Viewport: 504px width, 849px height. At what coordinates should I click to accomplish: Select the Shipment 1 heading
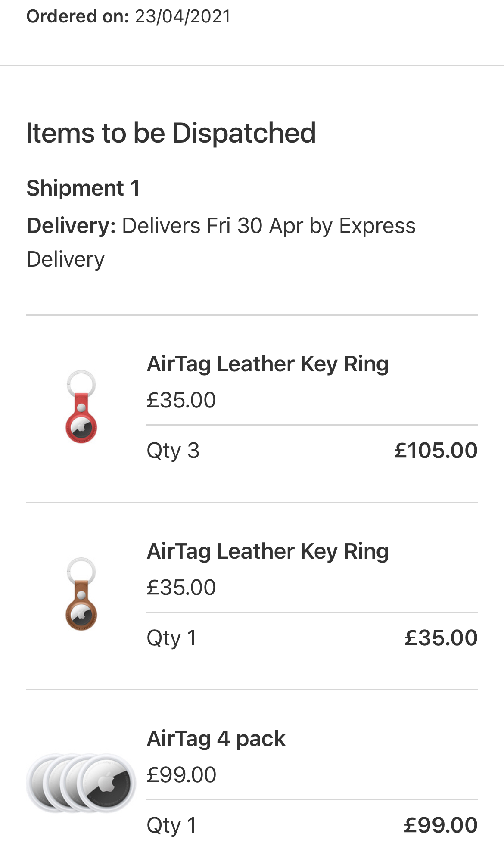[x=83, y=188]
